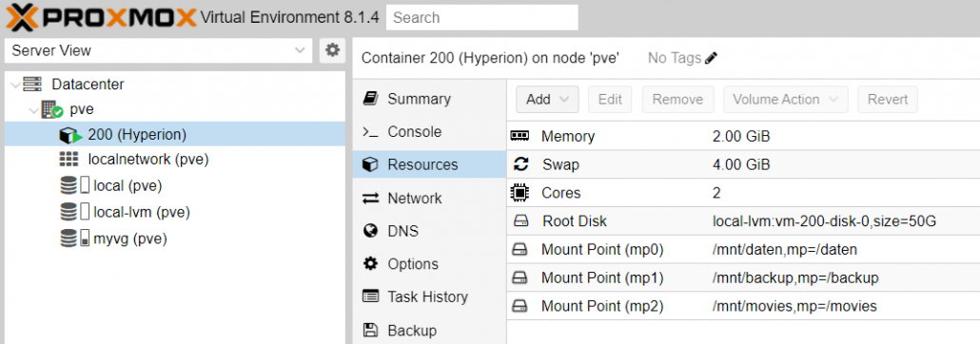Click the No Tags label
Image resolution: width=980 pixels, height=344 pixels.
pos(675,58)
